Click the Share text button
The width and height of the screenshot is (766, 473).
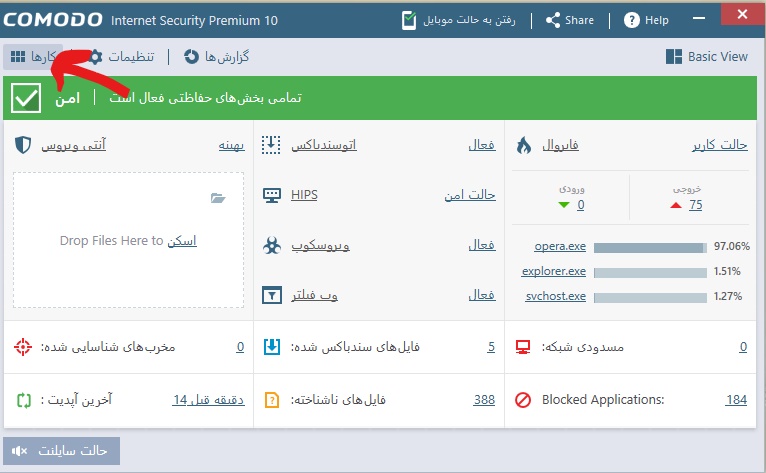pyautogui.click(x=579, y=21)
